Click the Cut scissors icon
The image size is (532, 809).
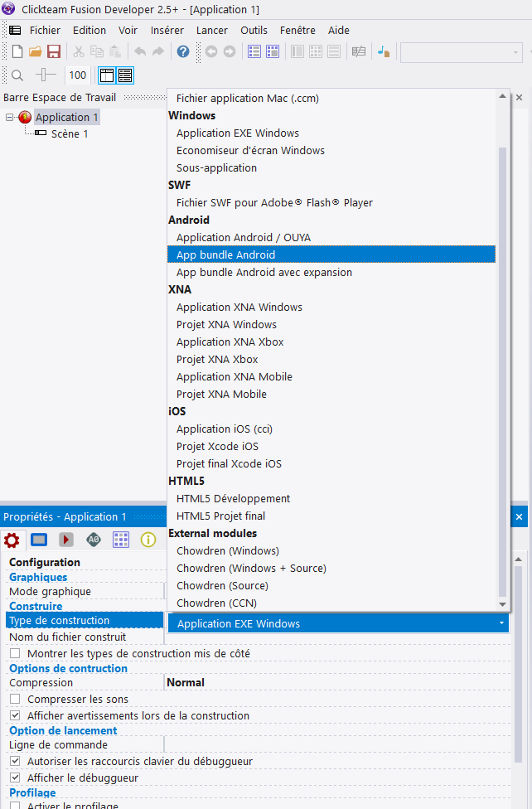tap(79, 51)
